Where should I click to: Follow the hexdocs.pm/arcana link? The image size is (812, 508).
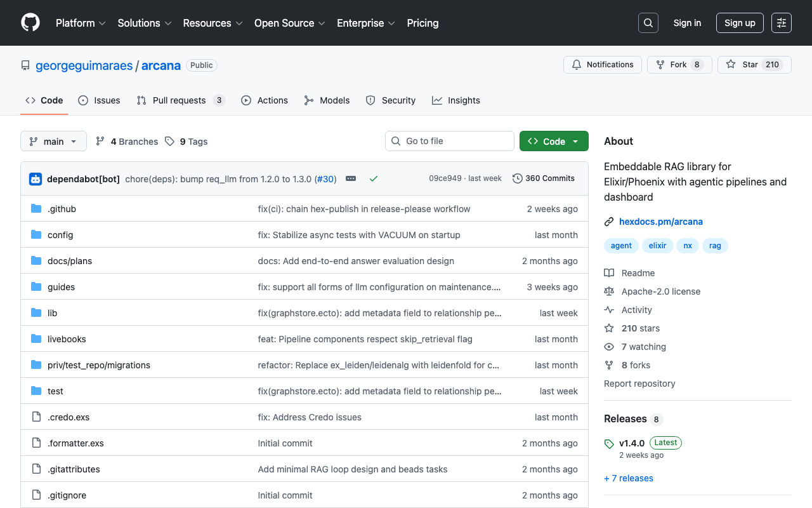[x=662, y=222]
